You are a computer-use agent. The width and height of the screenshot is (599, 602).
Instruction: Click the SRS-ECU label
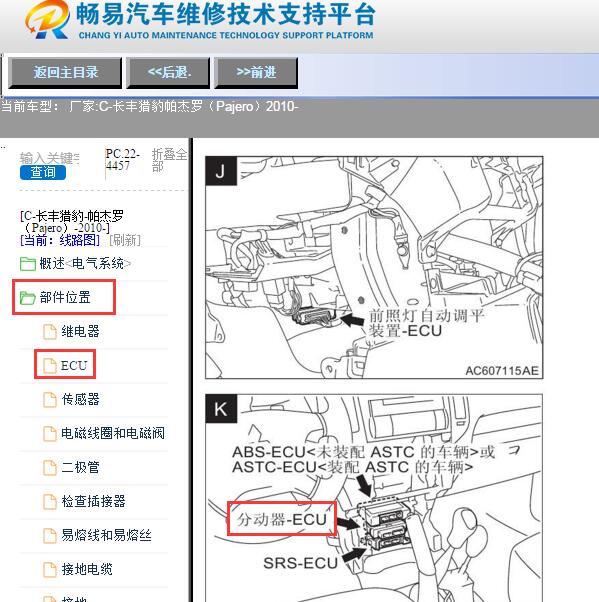[x=300, y=563]
